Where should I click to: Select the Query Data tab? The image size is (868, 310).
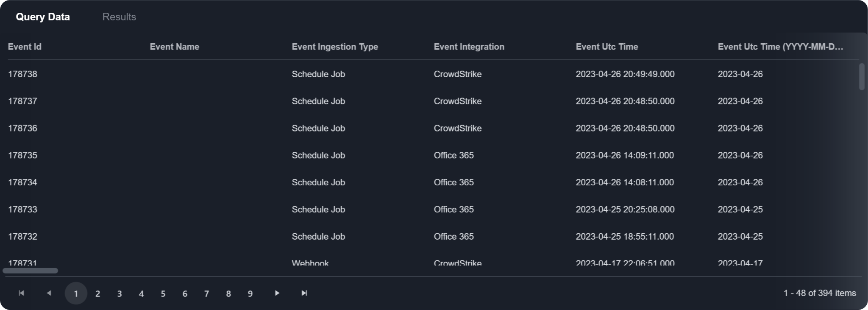[x=43, y=17]
